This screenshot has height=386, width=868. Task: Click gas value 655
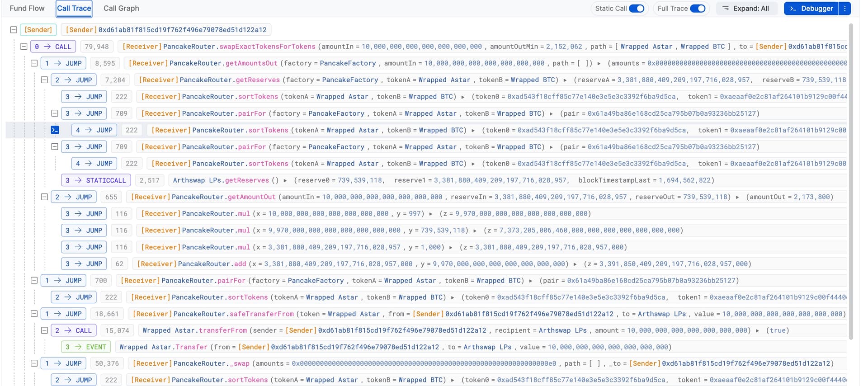[111, 197]
